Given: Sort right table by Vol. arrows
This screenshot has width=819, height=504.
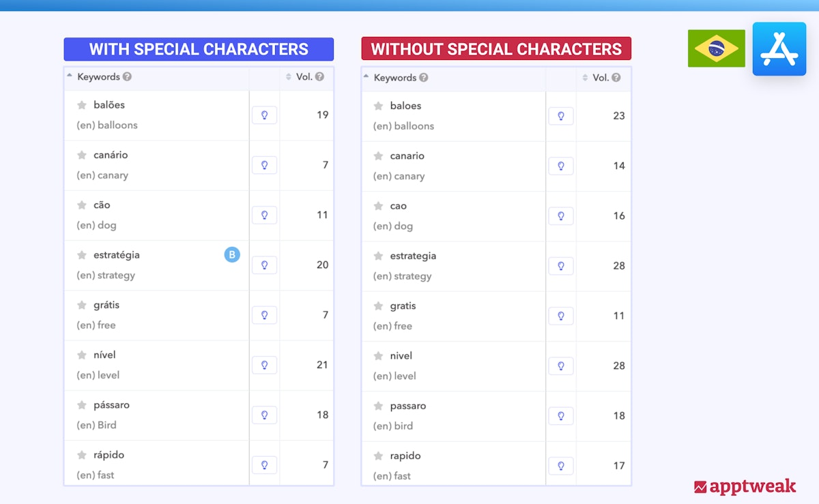Looking at the screenshot, I should pyautogui.click(x=585, y=78).
